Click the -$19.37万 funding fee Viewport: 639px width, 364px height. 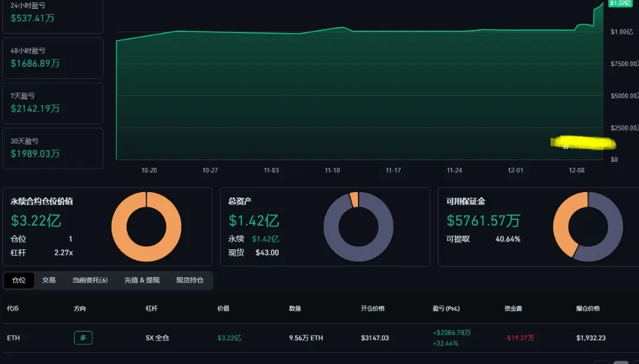tap(519, 338)
